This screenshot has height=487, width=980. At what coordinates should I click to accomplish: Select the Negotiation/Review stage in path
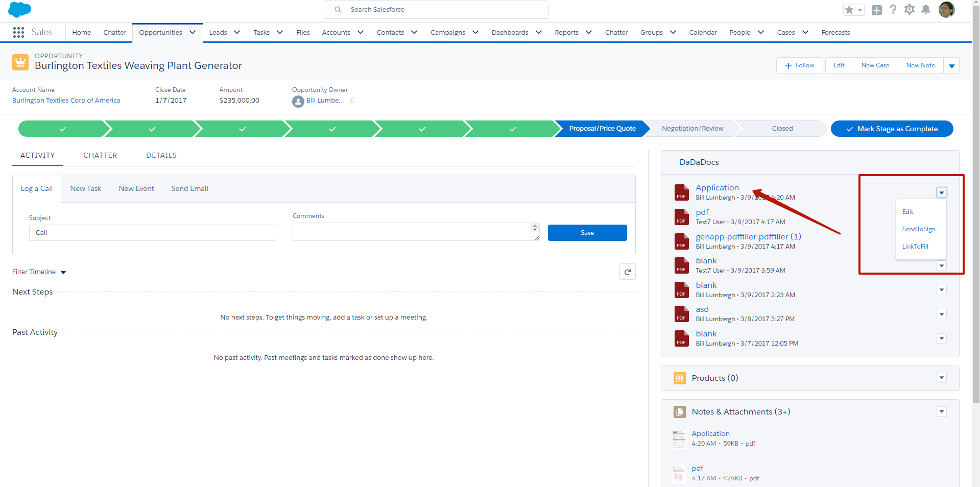click(692, 129)
